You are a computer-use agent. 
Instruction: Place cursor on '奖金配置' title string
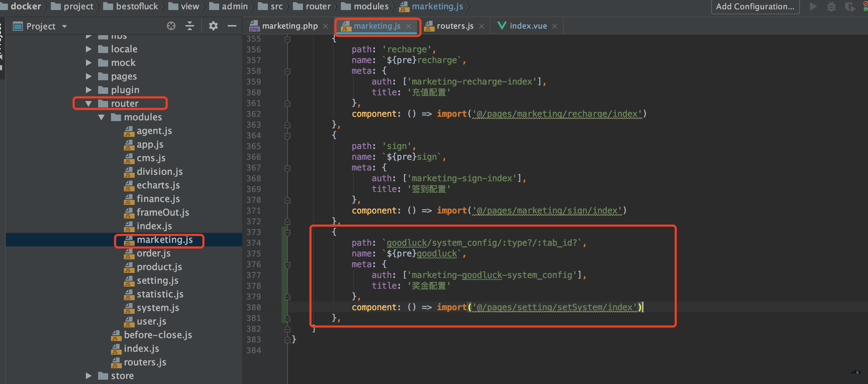[x=429, y=286]
